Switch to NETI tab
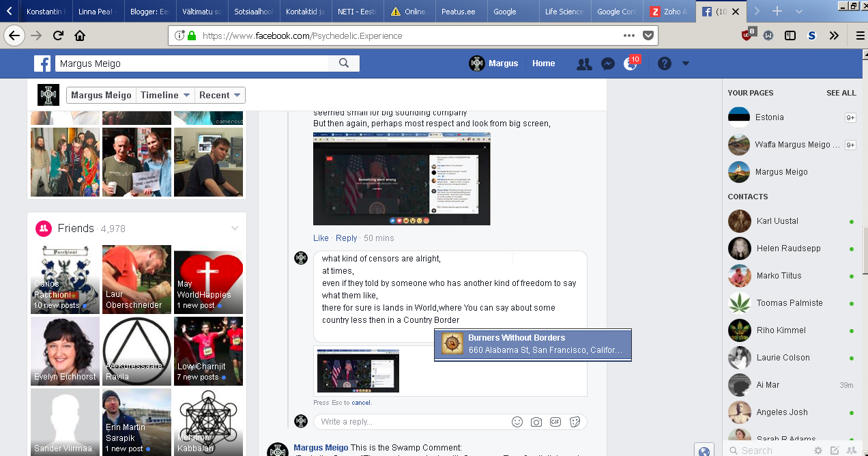The width and height of the screenshot is (868, 456). click(x=357, y=12)
